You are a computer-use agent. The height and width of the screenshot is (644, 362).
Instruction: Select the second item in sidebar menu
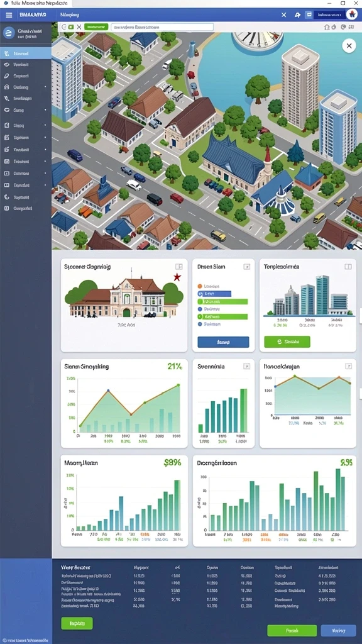pos(26,65)
